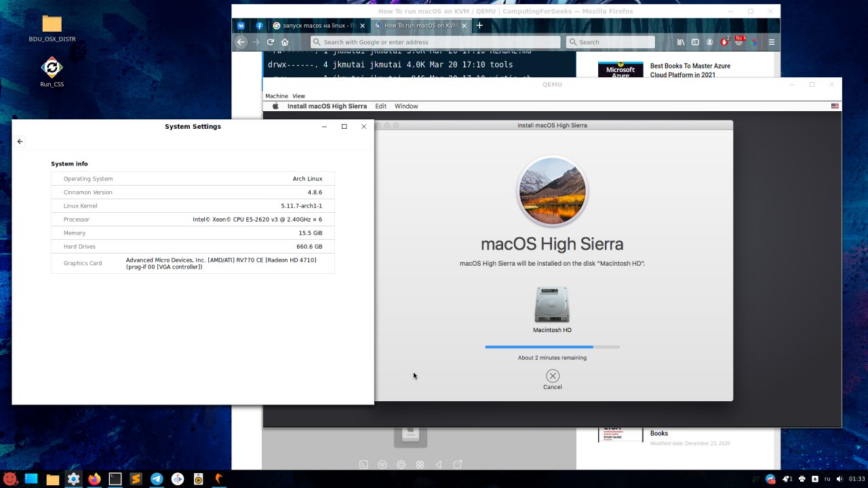Open Telegram tray icon with badge
Screen dimensions: 868x488
coord(770,479)
